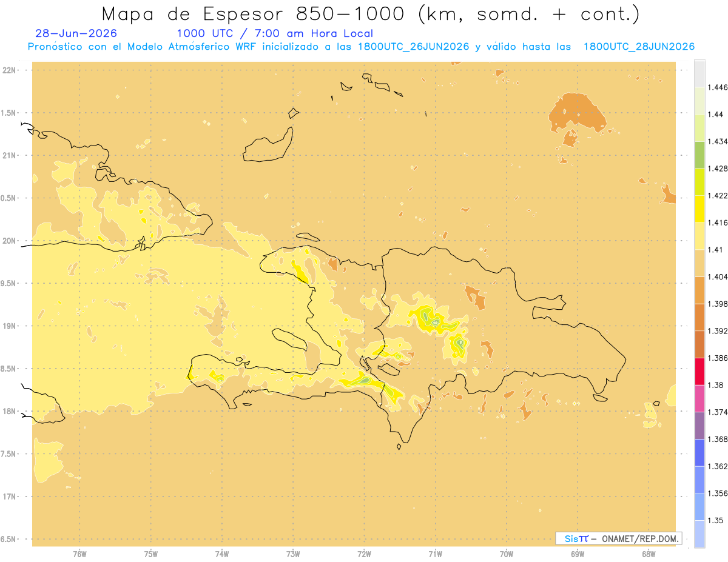Click the colorbar label '1.422'
This screenshot has height=562, width=728.
click(x=718, y=196)
